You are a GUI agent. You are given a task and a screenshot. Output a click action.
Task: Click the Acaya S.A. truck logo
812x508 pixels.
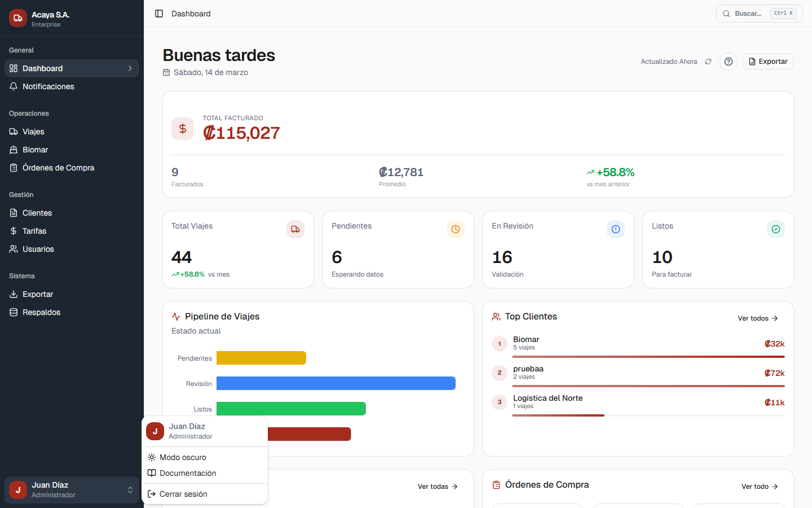click(x=18, y=18)
